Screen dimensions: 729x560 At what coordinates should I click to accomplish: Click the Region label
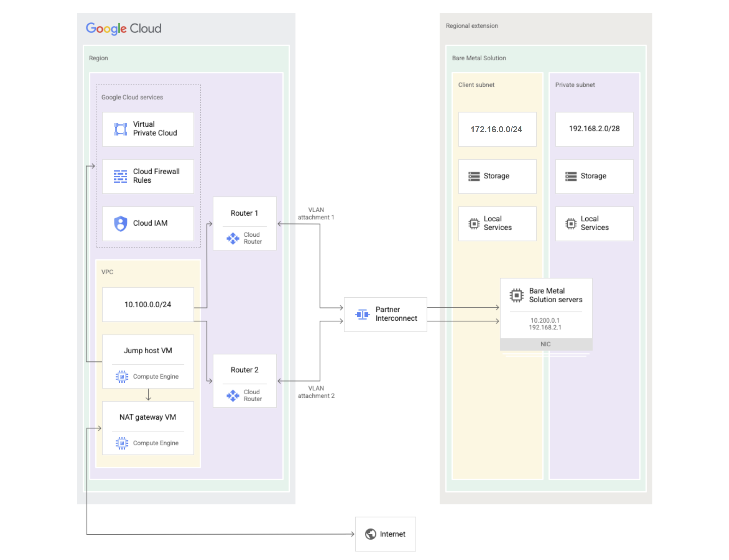point(98,58)
